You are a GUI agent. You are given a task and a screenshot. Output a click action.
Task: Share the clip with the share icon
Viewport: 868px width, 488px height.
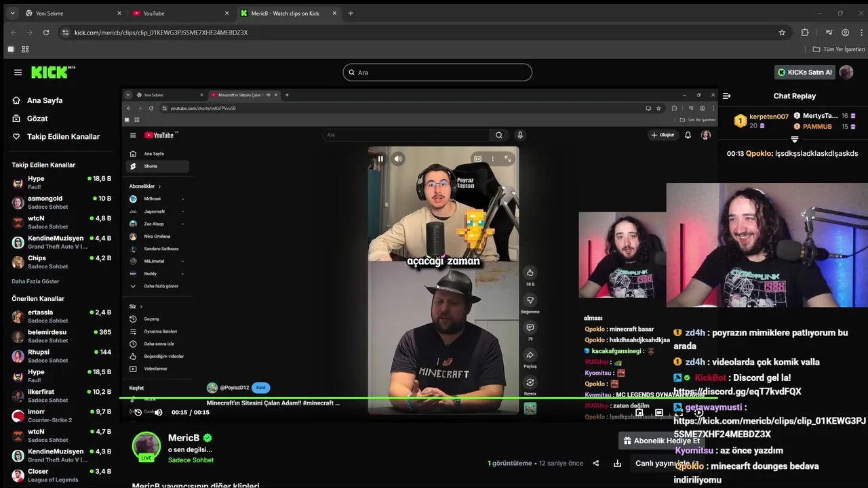click(x=595, y=464)
